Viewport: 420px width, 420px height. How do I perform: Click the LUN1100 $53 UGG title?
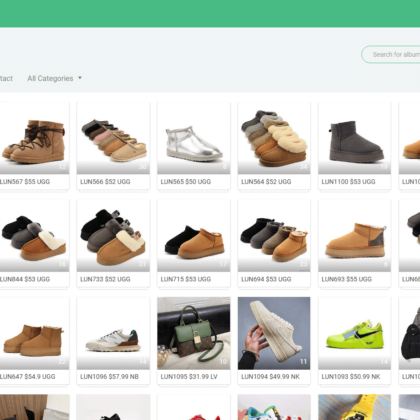pos(348,182)
